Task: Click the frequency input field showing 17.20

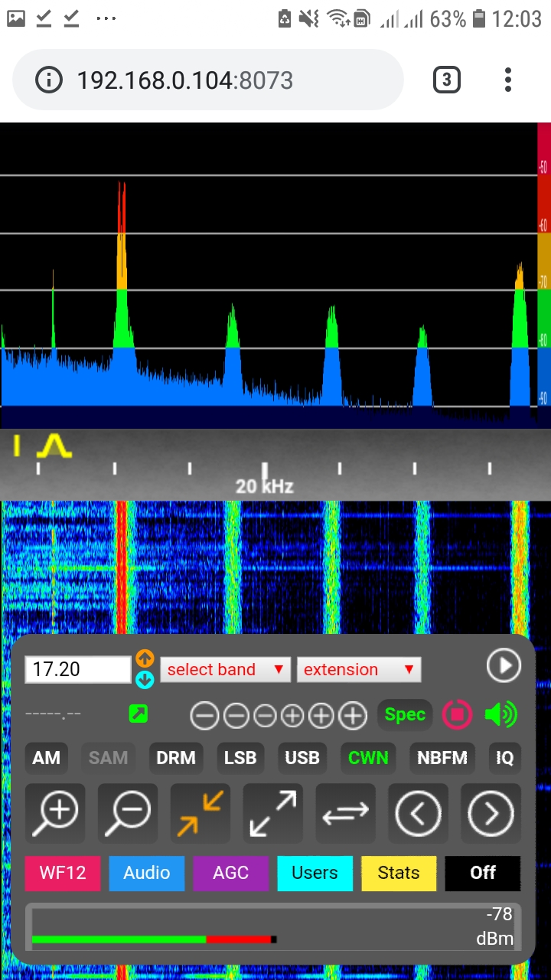Action: click(78, 670)
